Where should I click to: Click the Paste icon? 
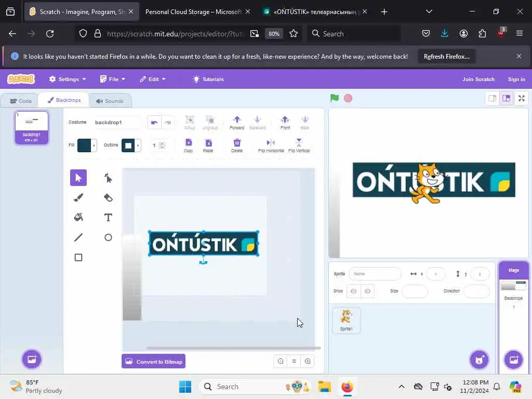pos(208,145)
